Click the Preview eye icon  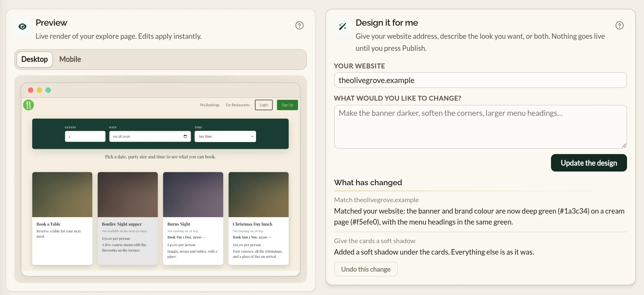point(22,26)
